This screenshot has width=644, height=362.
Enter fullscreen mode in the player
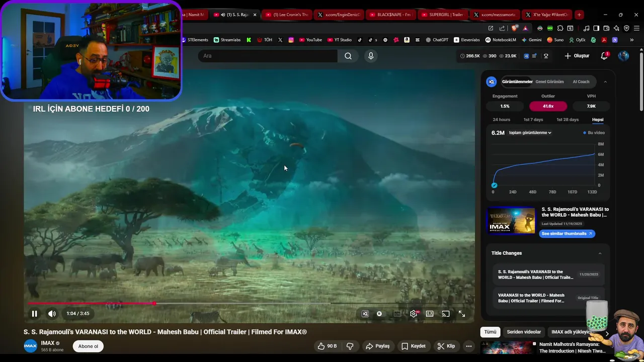point(462,314)
